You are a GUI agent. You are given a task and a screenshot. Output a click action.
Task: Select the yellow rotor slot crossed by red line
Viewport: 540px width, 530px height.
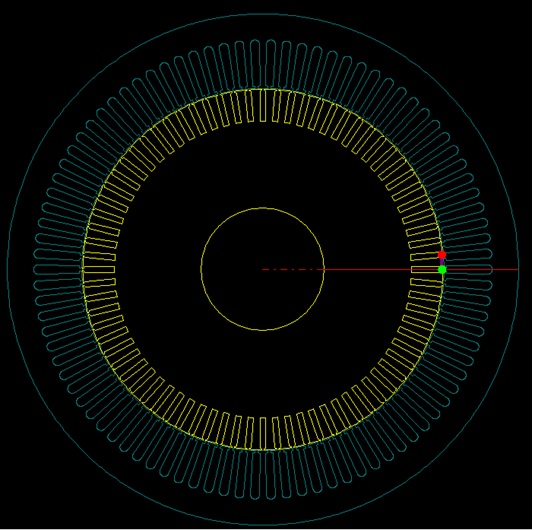426,269
